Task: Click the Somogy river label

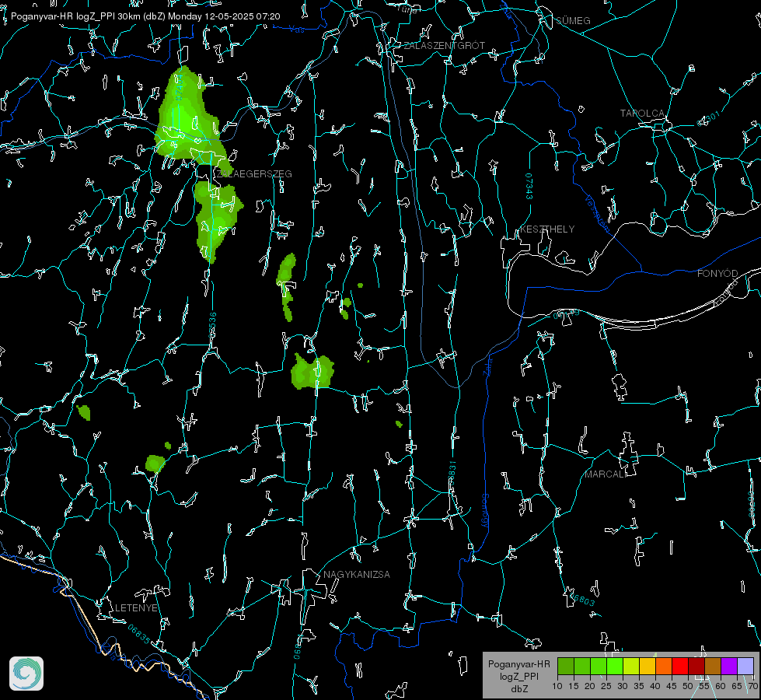Action: [485, 511]
